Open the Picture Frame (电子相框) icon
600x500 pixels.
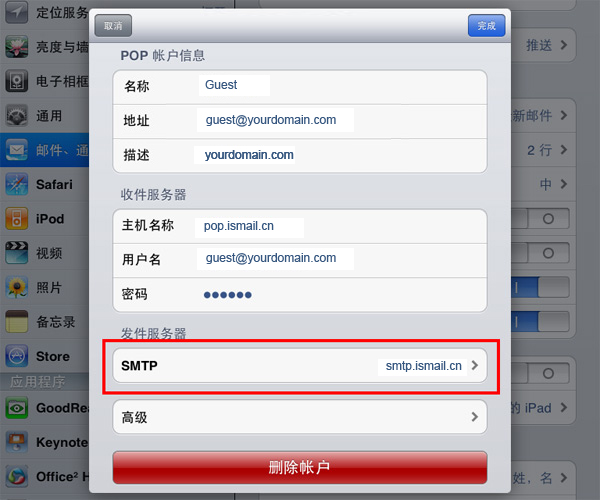pos(16,81)
